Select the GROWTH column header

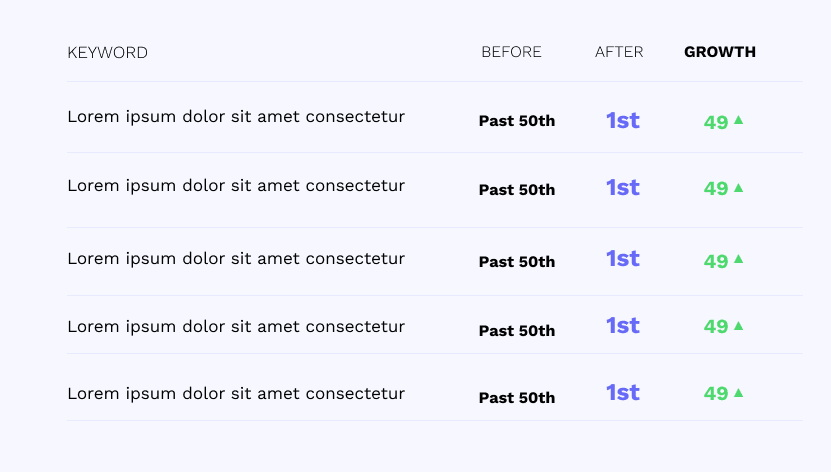tap(720, 52)
